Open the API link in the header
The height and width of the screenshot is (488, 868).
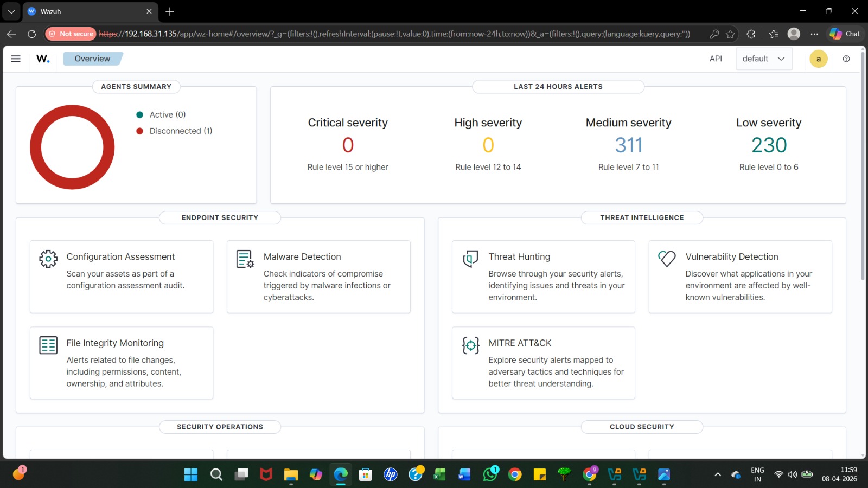(716, 59)
